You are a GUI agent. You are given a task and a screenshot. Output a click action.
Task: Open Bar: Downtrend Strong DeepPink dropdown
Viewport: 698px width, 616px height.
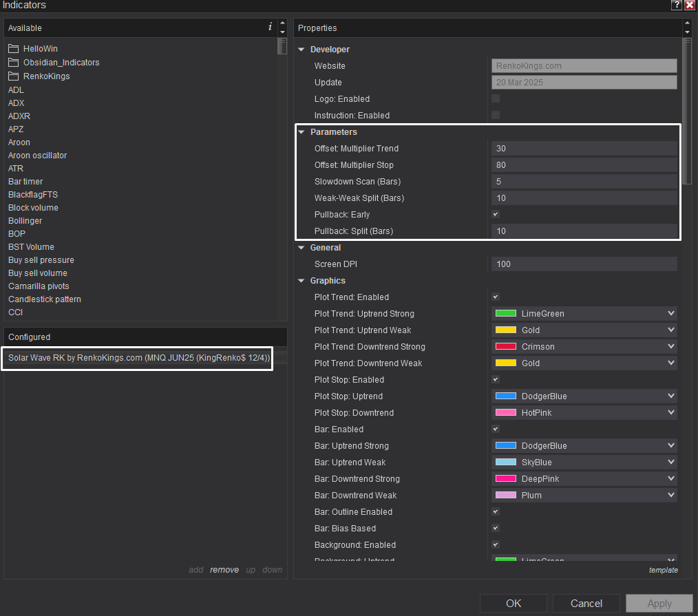click(x=584, y=478)
